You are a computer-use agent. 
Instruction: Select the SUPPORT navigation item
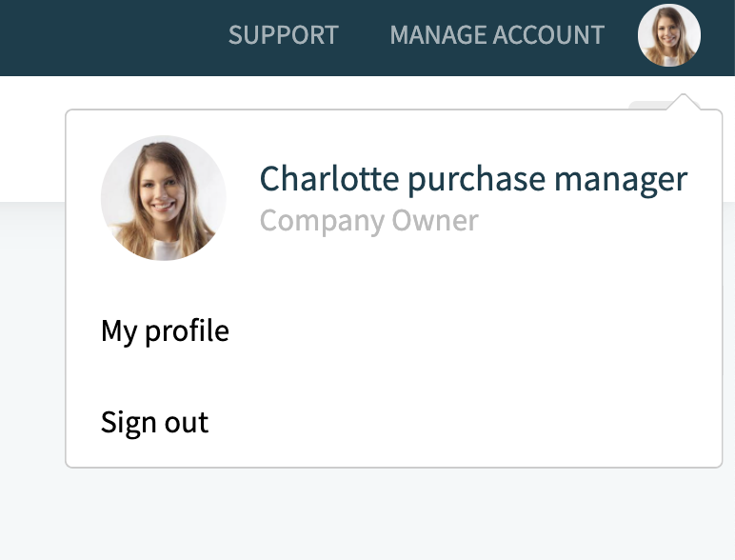point(283,35)
